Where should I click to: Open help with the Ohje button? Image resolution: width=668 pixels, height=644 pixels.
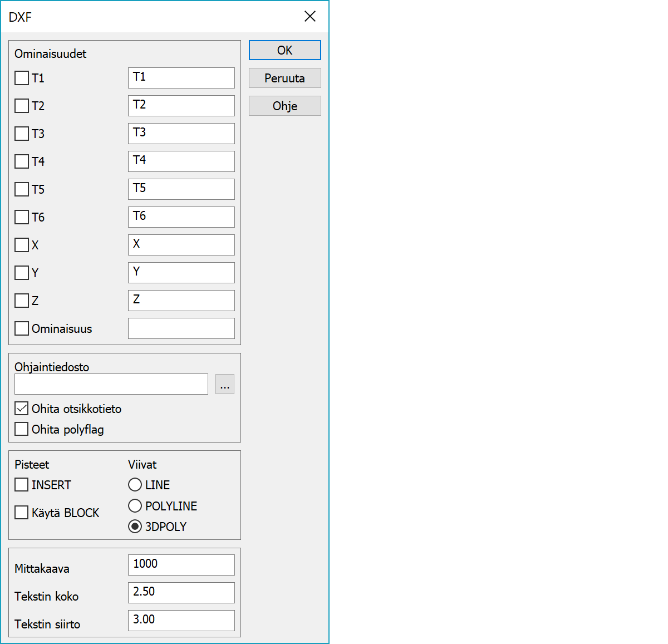284,106
